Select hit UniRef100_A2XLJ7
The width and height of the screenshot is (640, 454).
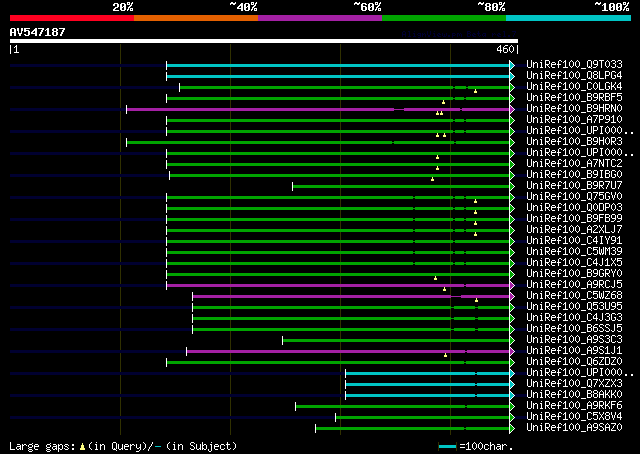[574, 230]
